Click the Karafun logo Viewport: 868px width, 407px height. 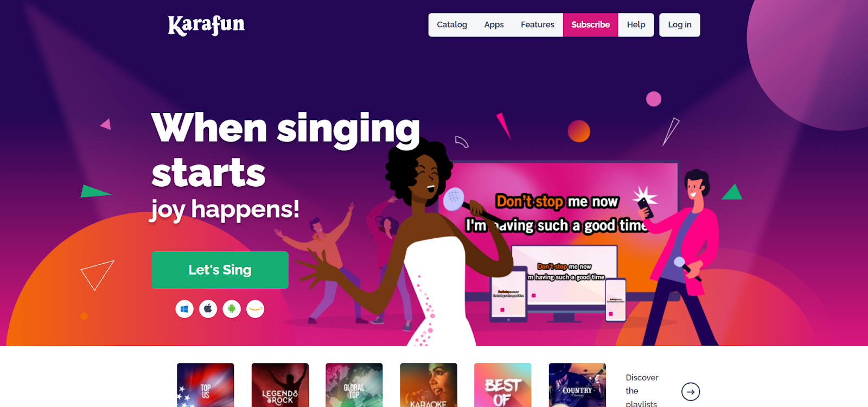[206, 25]
